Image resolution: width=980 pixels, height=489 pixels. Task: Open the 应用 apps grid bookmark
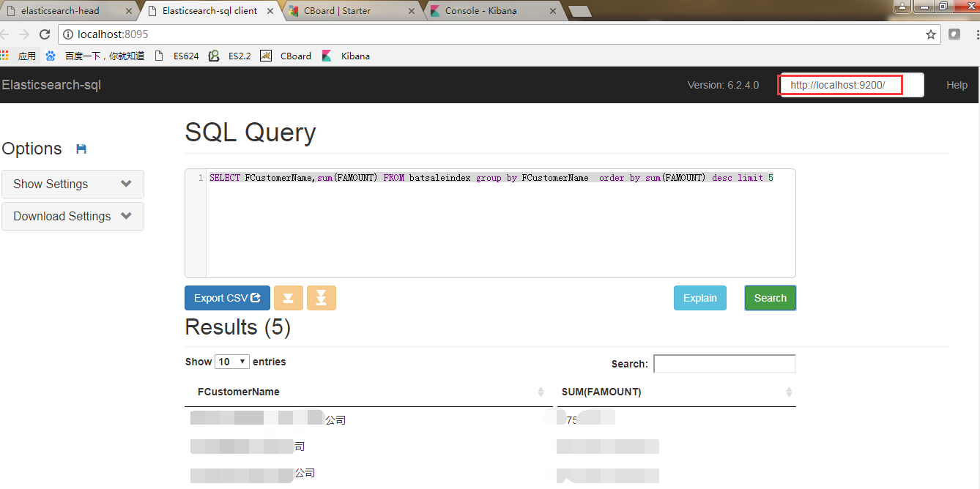tap(18, 56)
